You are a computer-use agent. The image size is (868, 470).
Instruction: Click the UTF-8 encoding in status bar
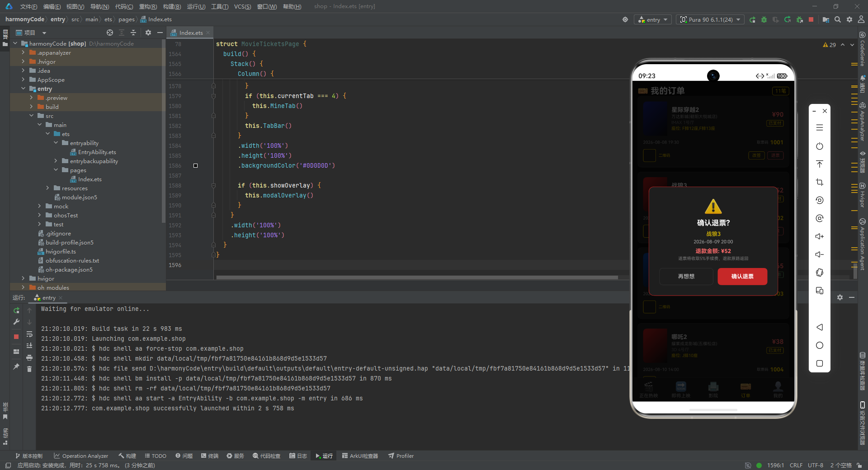pos(816,465)
